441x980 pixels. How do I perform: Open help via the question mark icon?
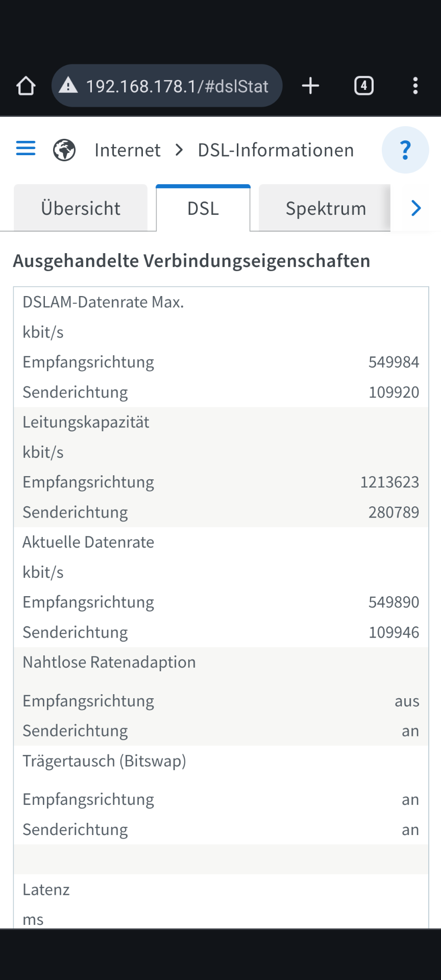point(405,150)
